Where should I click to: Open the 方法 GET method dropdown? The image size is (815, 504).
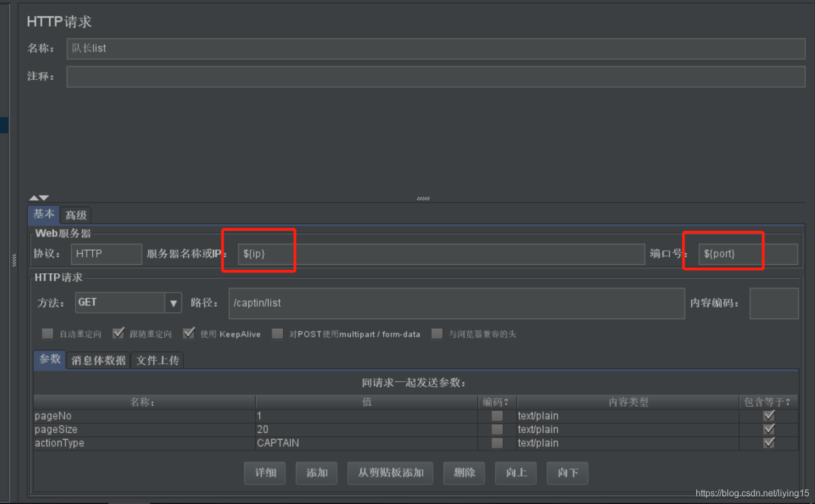(x=128, y=303)
